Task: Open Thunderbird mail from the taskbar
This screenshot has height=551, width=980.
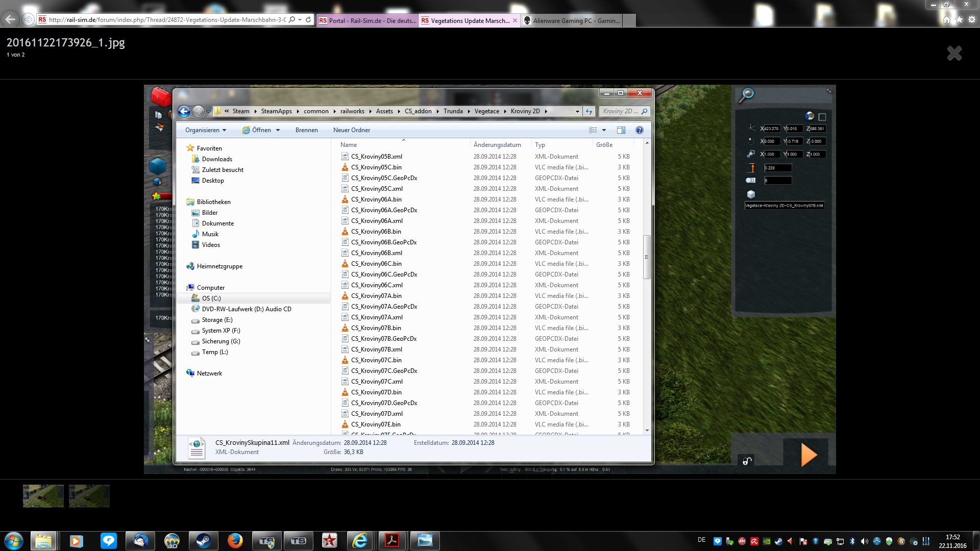Action: click(140, 541)
